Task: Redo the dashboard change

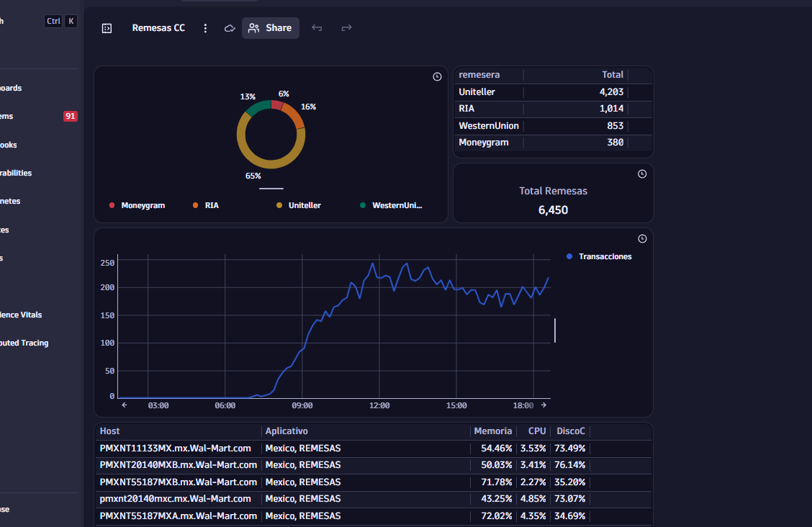Action: click(x=346, y=28)
